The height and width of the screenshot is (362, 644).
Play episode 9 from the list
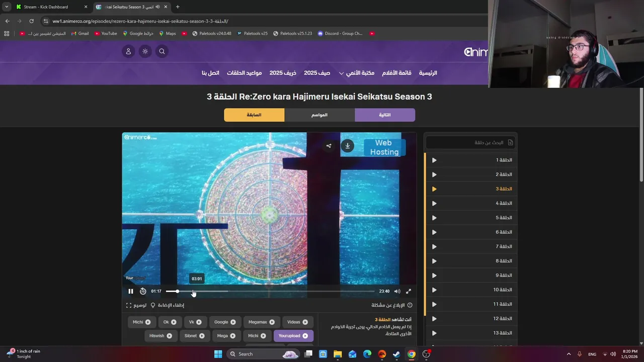[x=434, y=276]
